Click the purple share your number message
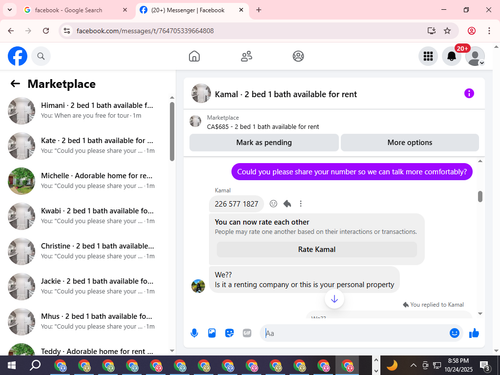 pos(352,172)
